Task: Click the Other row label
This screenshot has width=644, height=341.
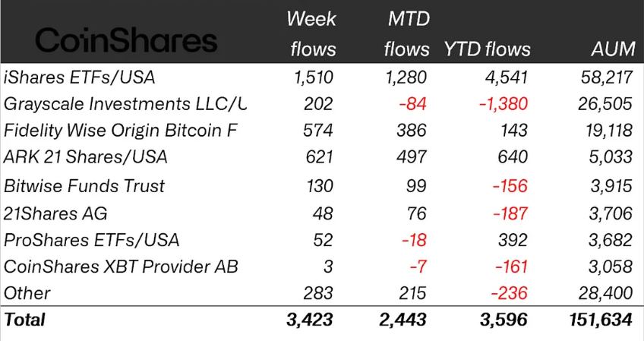Action: [27, 293]
